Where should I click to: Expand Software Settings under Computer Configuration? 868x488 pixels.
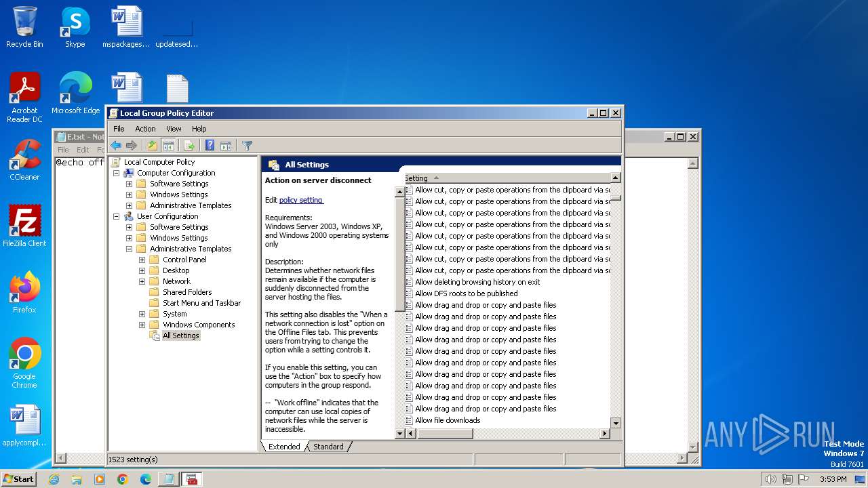pos(129,184)
